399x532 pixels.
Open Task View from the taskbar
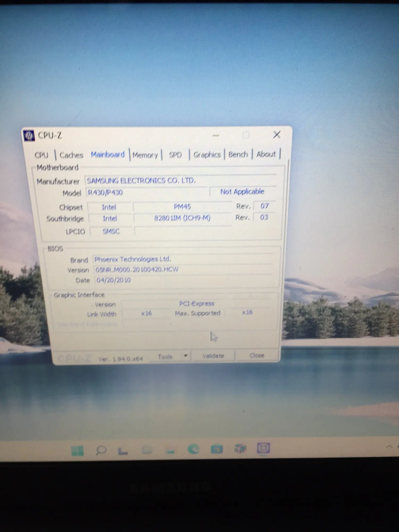click(123, 450)
